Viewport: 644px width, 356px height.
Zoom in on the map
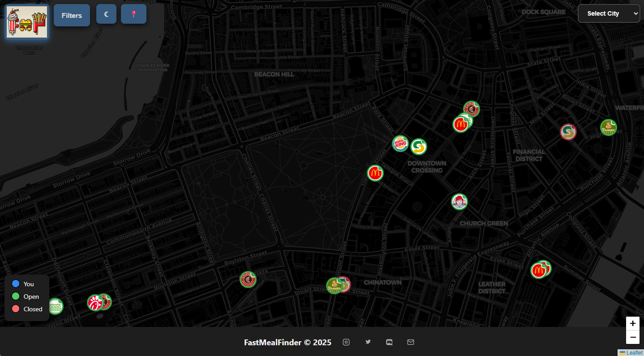(x=633, y=323)
